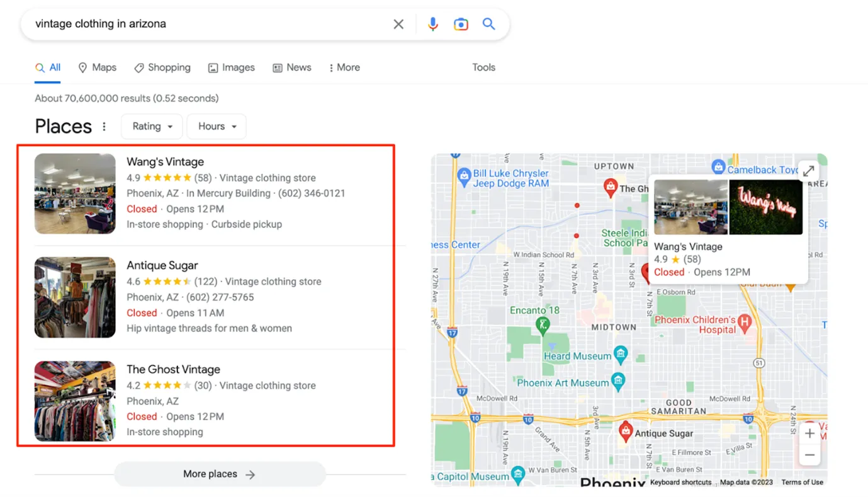Clear the search query with the X icon
868x497 pixels.
(x=398, y=24)
